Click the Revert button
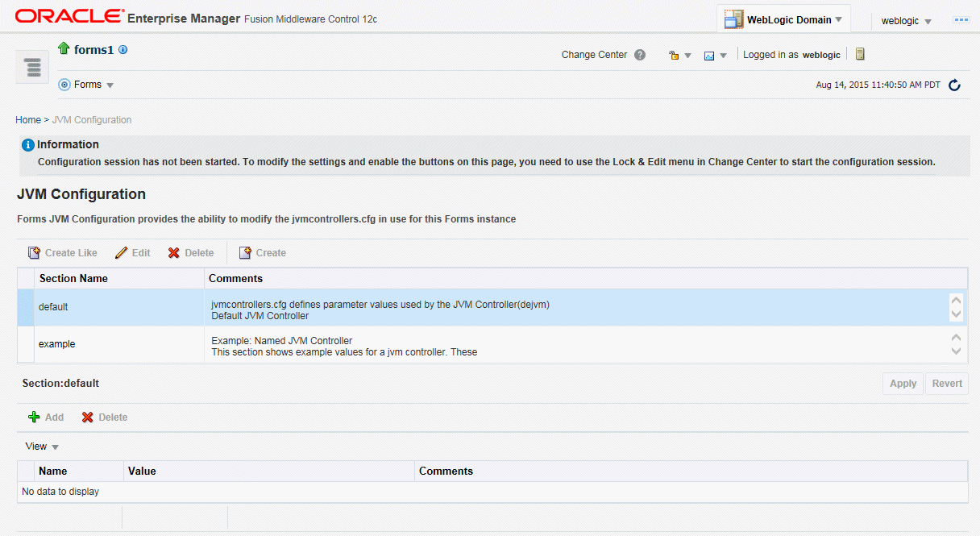This screenshot has width=980, height=536. (947, 384)
